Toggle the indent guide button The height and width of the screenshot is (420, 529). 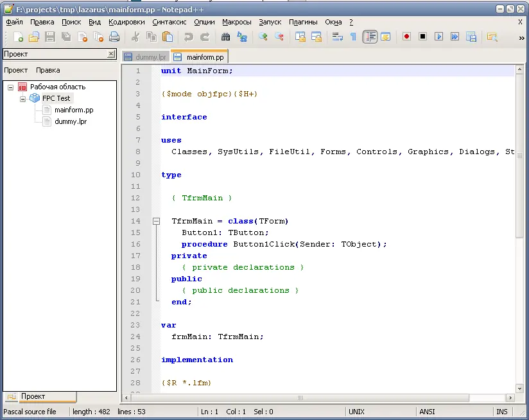coord(370,37)
